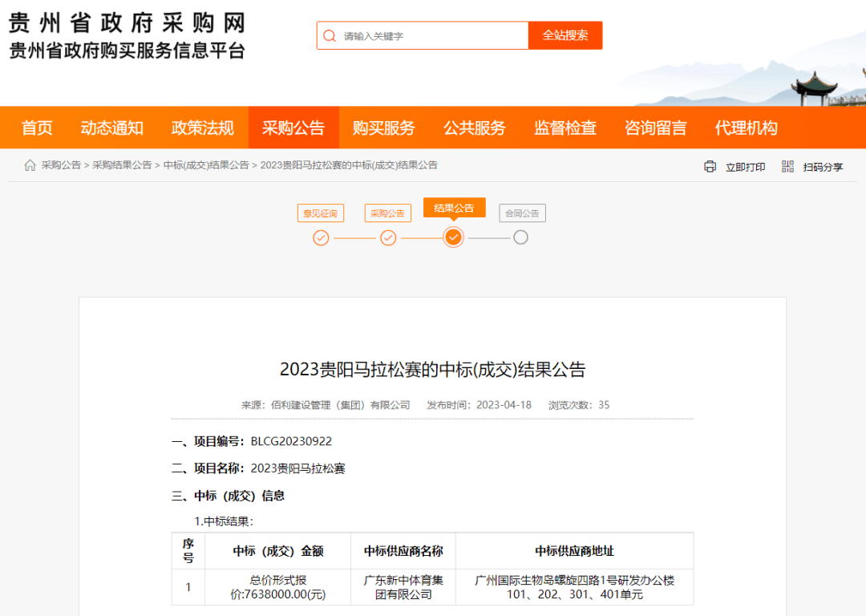Open the 咨询留言 menu item
866x616 pixels.
656,128
